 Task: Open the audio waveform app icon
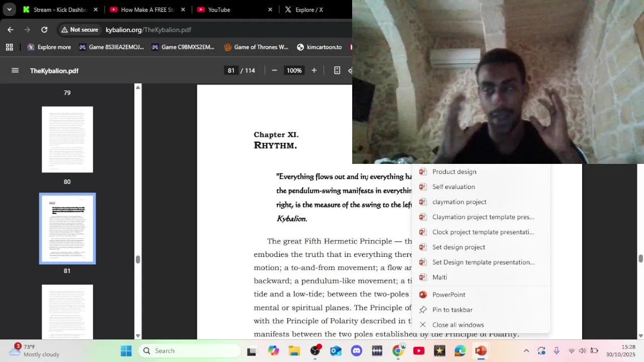click(377, 351)
